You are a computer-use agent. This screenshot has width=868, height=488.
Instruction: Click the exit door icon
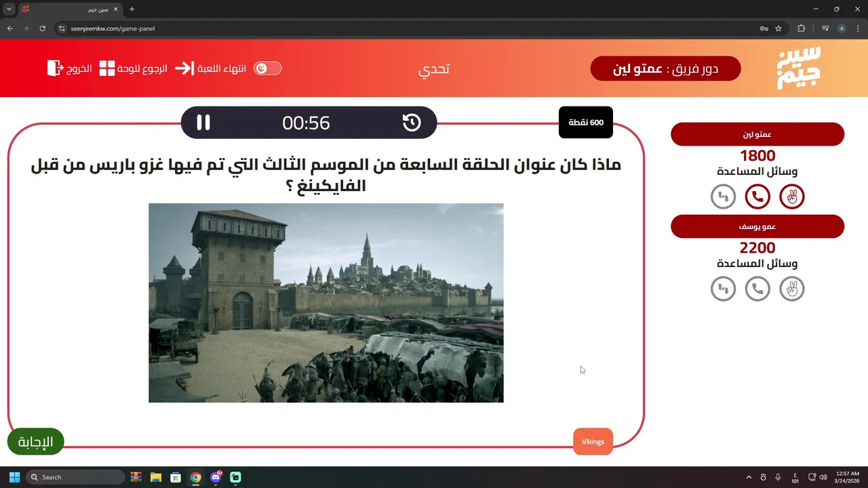click(55, 68)
